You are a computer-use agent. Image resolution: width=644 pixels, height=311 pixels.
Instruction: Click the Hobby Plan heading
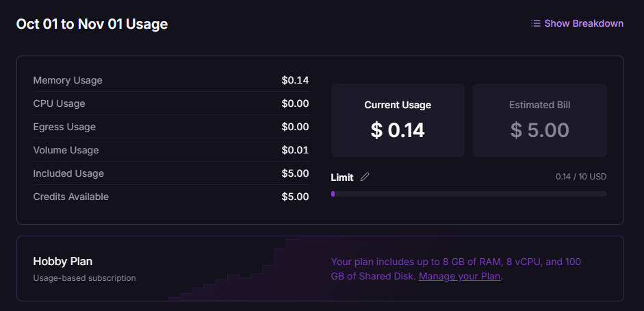pos(63,261)
